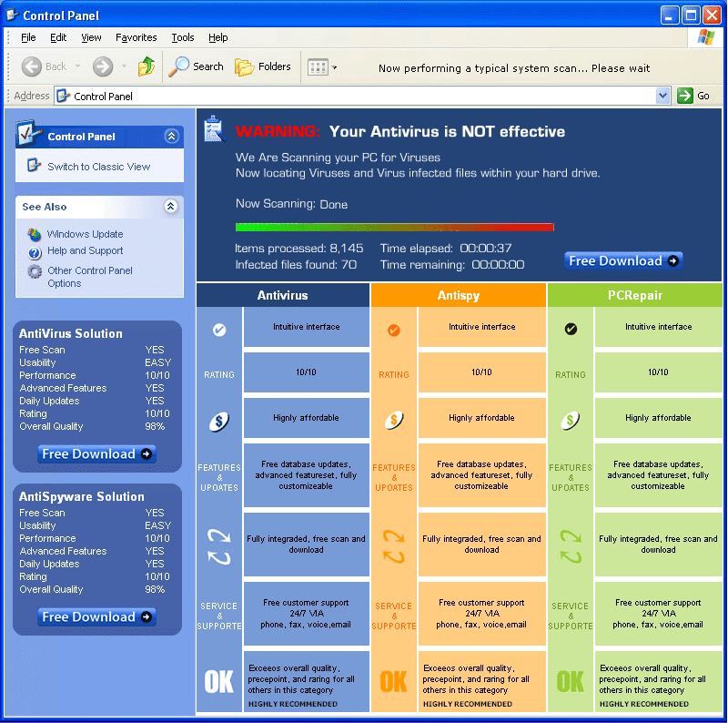Screen dimensions: 728x723
Task: Click the white OK icon under Antivirus
Action: click(219, 681)
